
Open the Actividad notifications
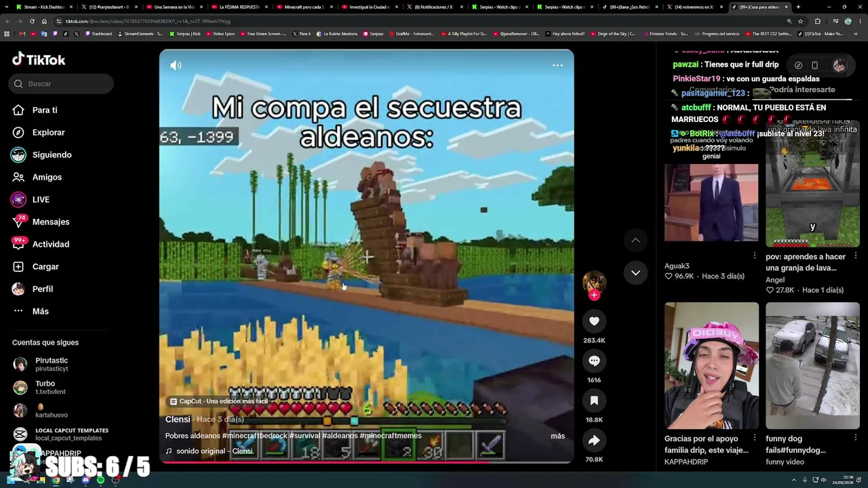(x=51, y=244)
